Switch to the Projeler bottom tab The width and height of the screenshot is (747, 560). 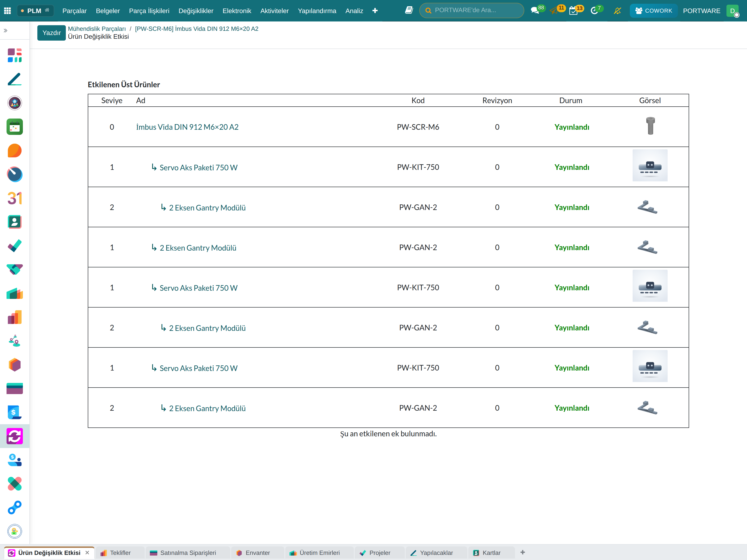[379, 553]
